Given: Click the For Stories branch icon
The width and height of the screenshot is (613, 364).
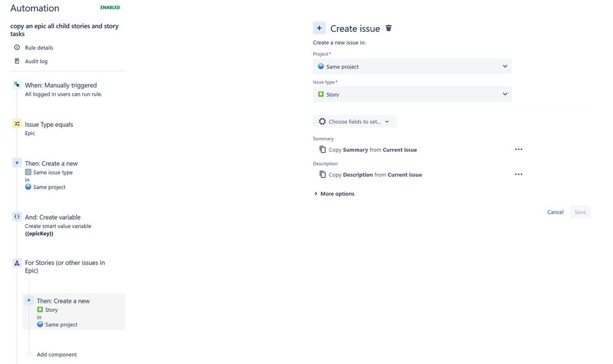Looking at the screenshot, I should tap(16, 262).
